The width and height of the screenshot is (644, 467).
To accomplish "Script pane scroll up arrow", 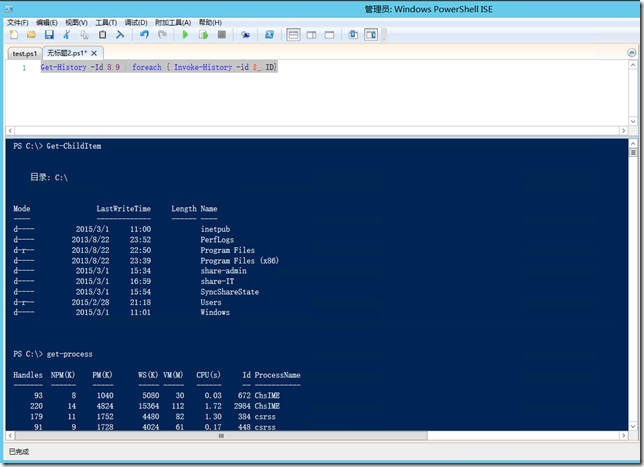I will coord(633,65).
